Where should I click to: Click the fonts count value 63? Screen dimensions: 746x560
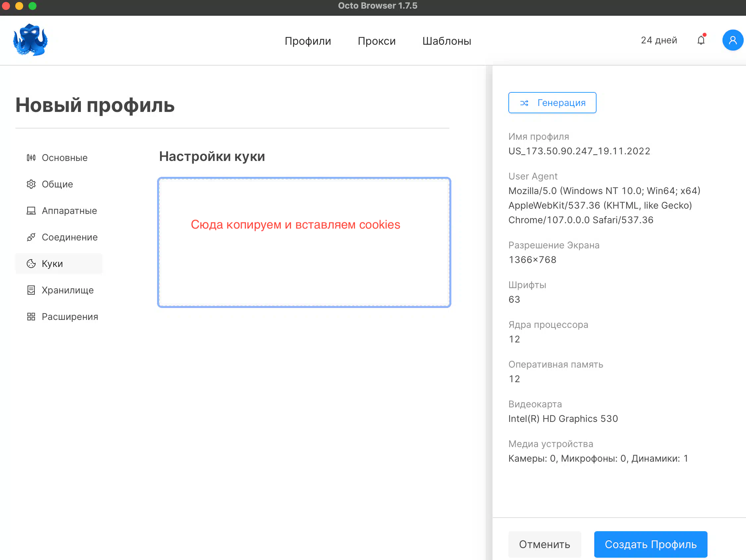tap(514, 299)
